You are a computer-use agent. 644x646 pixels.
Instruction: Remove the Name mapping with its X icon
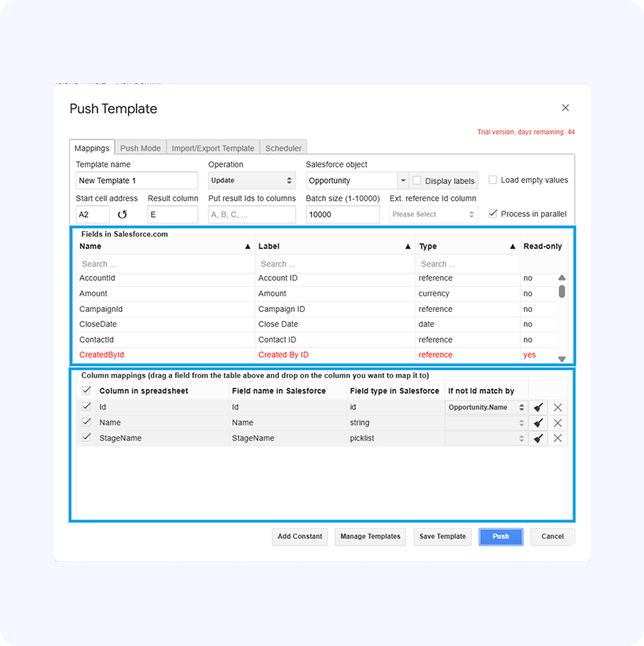click(558, 423)
